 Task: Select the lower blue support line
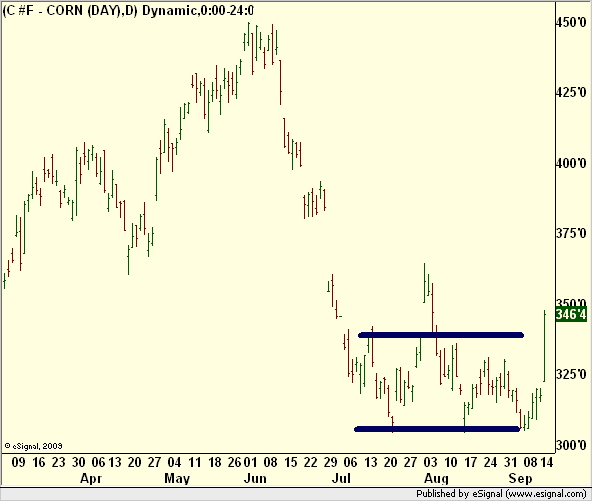(x=437, y=429)
